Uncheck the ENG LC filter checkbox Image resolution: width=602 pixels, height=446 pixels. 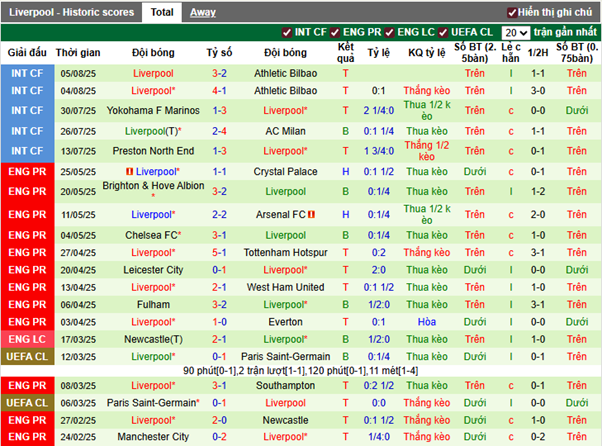pos(389,33)
